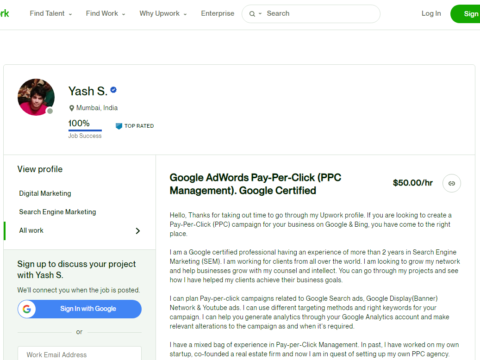Image resolution: width=480 pixels, height=360 pixels.
Task: Focus the Work Email Address field
Action: [79, 354]
